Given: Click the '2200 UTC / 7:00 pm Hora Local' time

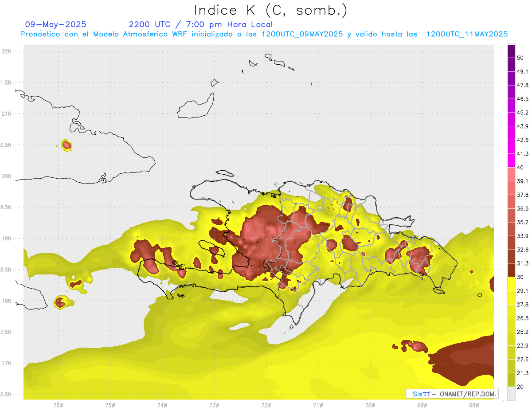Looking at the screenshot, I should (x=201, y=24).
